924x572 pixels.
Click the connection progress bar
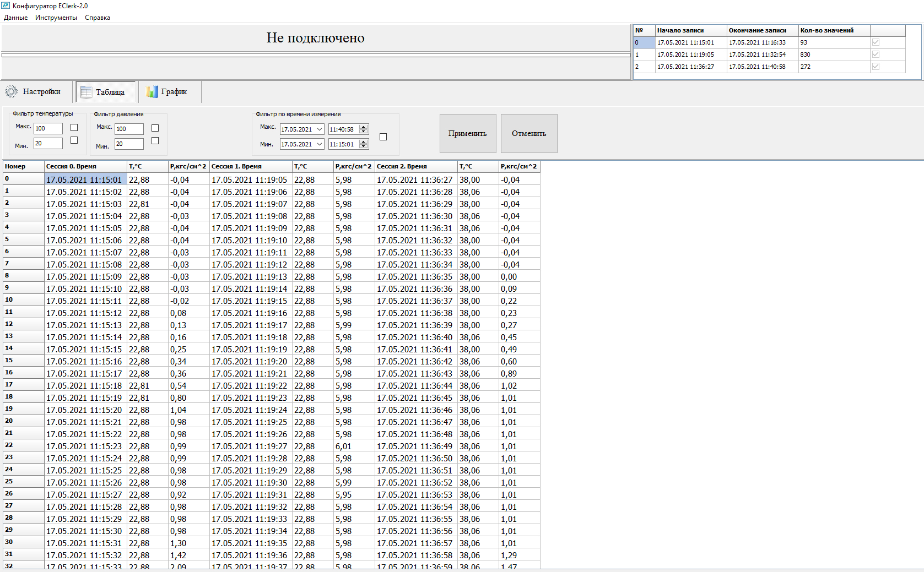pyautogui.click(x=316, y=55)
